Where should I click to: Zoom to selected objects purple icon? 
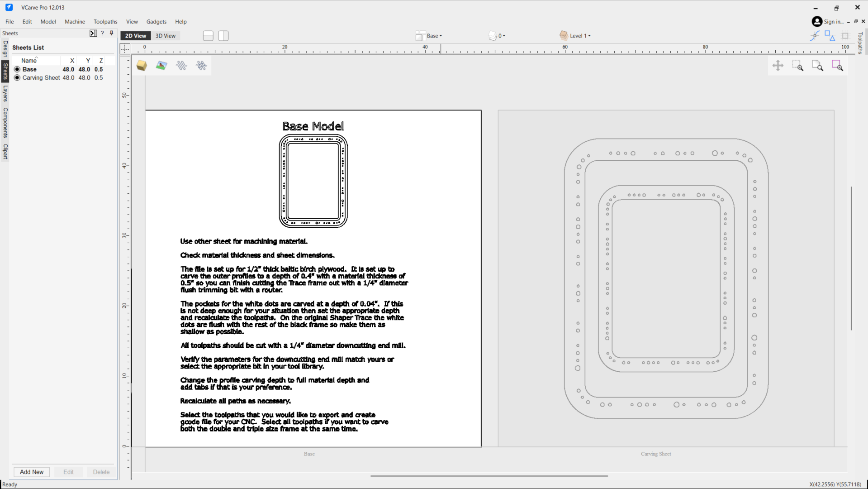point(838,66)
